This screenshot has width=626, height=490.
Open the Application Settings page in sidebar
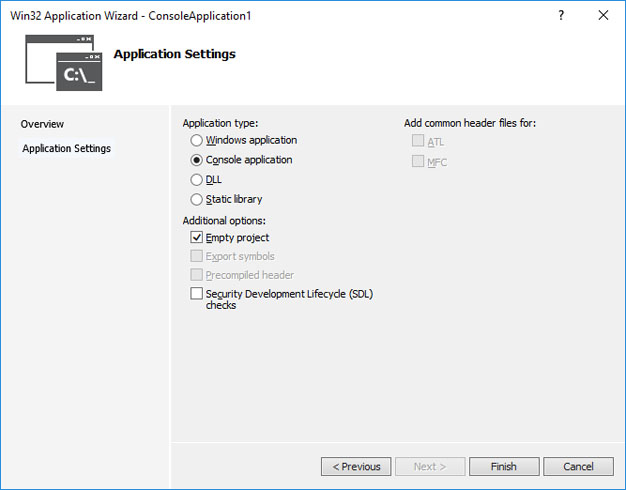(67, 149)
